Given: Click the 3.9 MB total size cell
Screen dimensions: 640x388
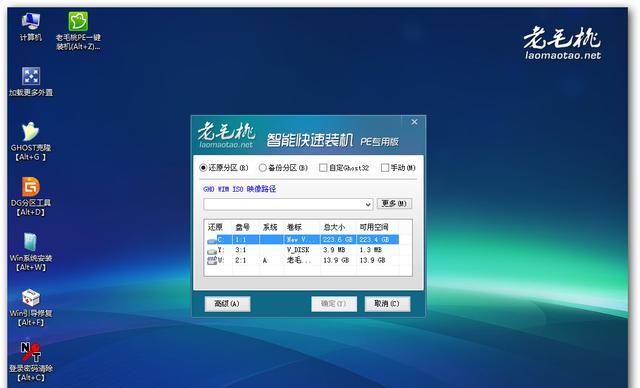Looking at the screenshot, I should pos(334,250).
